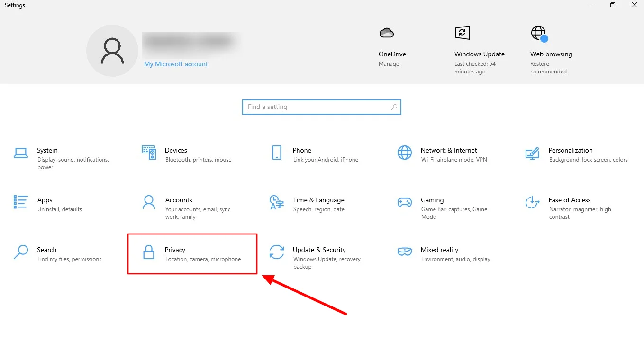The image size is (644, 342).
Task: Click 'Game Bar, captures, Game Mode' text
Action: [454, 213]
